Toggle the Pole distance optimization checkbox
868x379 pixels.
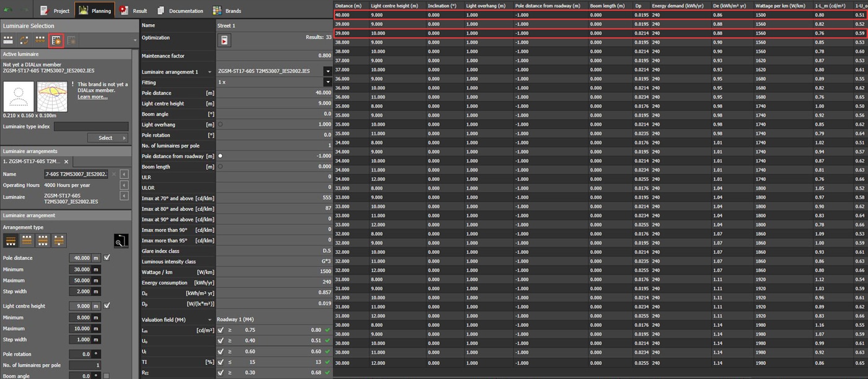(107, 258)
